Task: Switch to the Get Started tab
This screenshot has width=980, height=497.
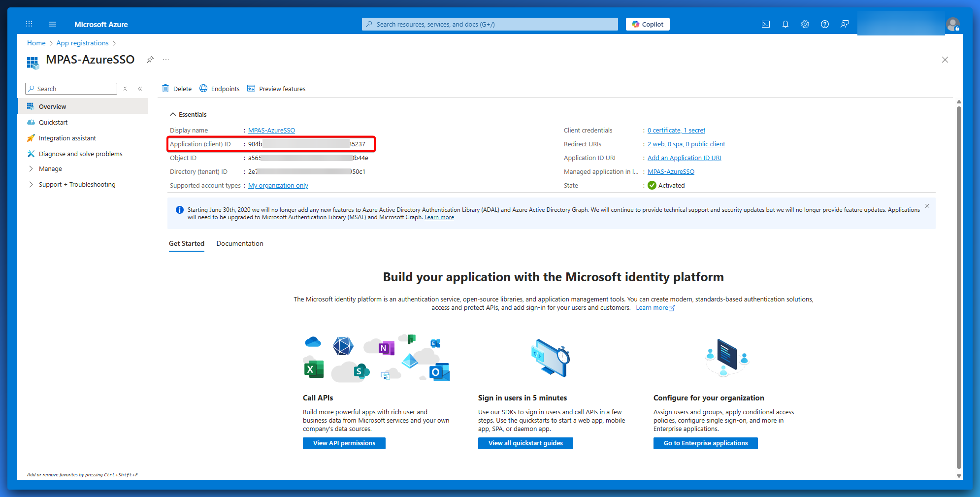Action: 187,243
